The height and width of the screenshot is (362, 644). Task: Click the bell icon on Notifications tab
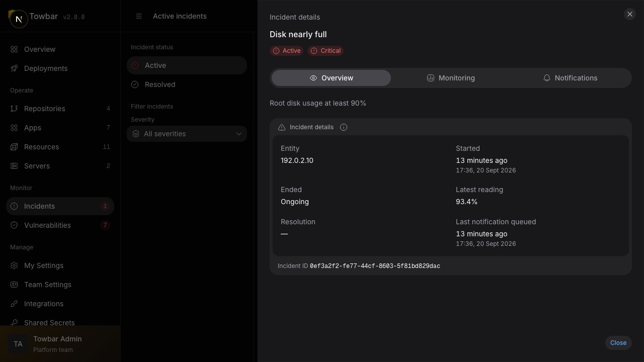(x=547, y=78)
